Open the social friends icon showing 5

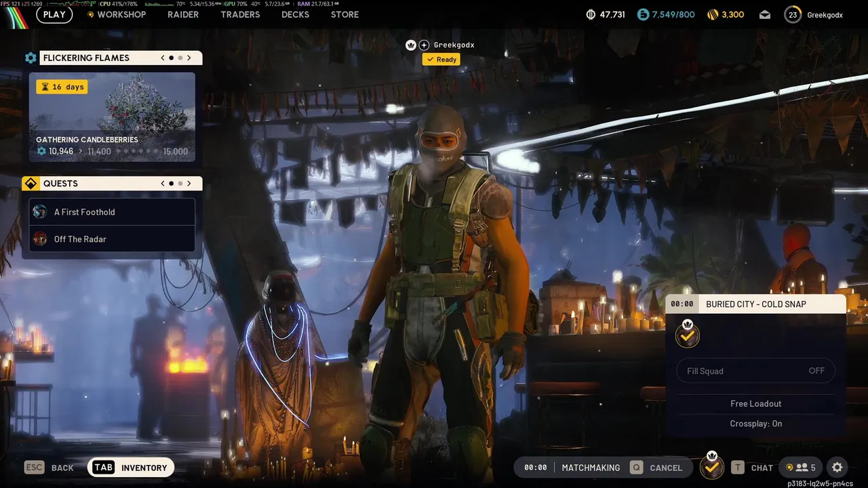point(801,468)
